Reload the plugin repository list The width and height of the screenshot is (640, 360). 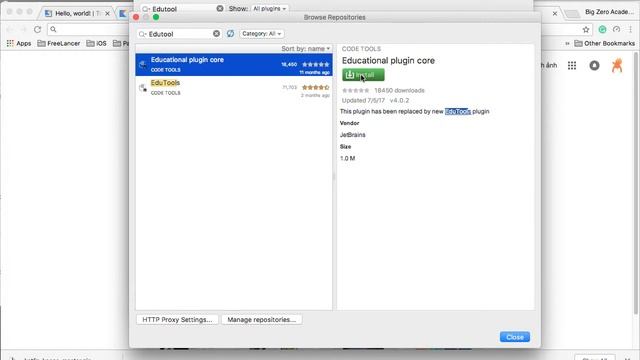click(x=231, y=33)
